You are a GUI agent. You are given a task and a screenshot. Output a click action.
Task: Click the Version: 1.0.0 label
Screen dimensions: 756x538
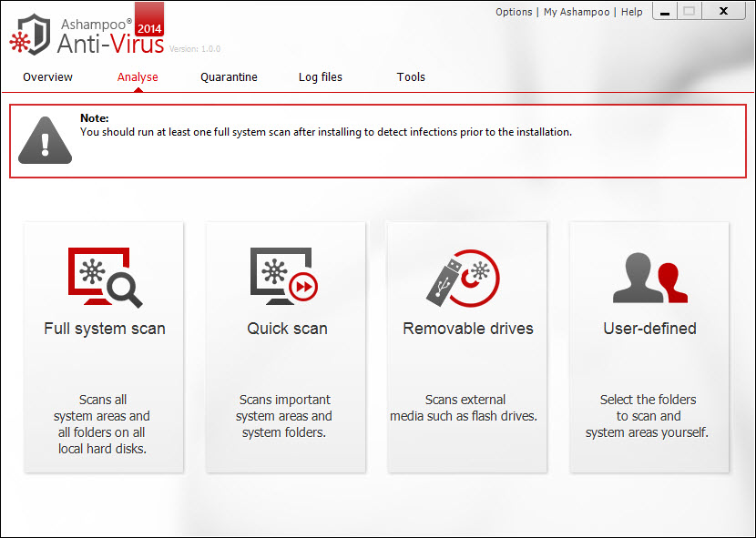point(195,48)
